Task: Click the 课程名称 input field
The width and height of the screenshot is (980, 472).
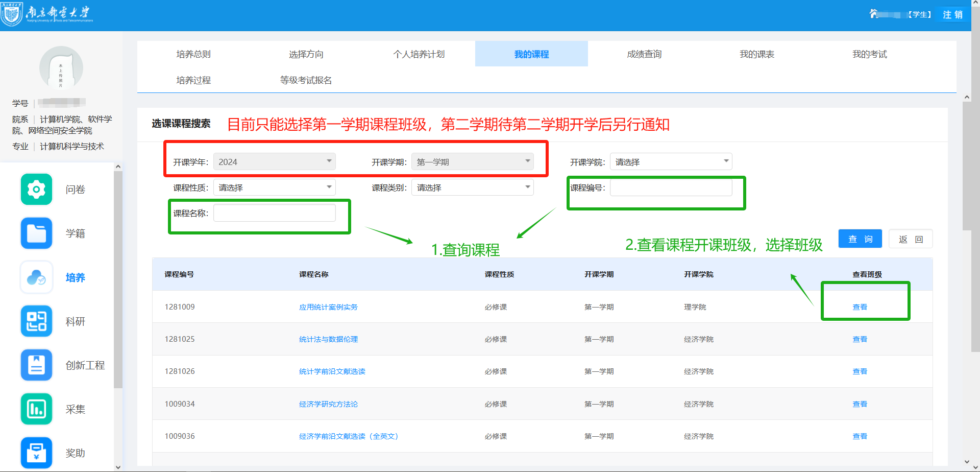Action: click(x=274, y=213)
